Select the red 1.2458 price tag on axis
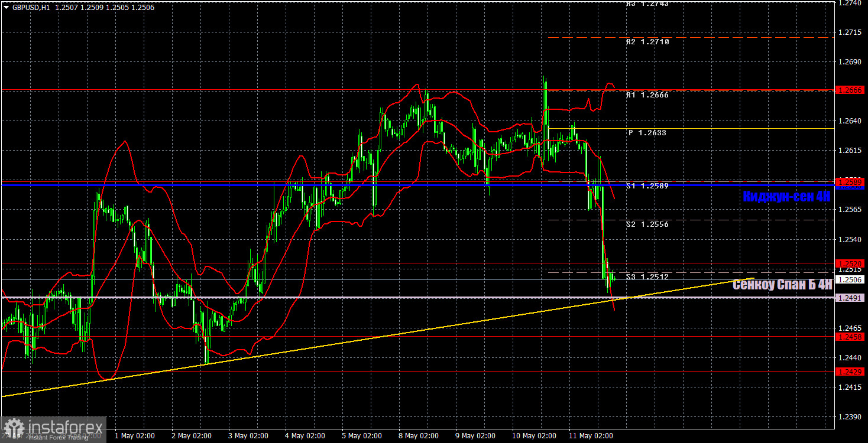 [x=850, y=337]
